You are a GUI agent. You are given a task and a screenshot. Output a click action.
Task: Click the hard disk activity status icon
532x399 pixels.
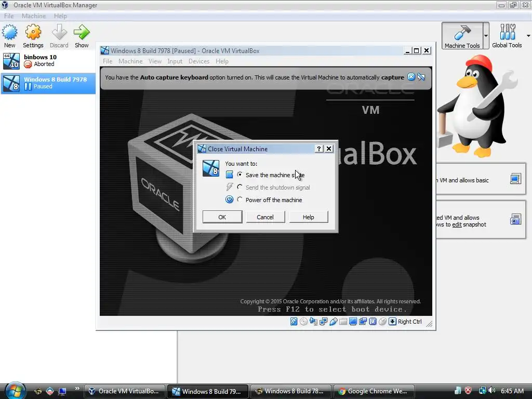pos(294,321)
